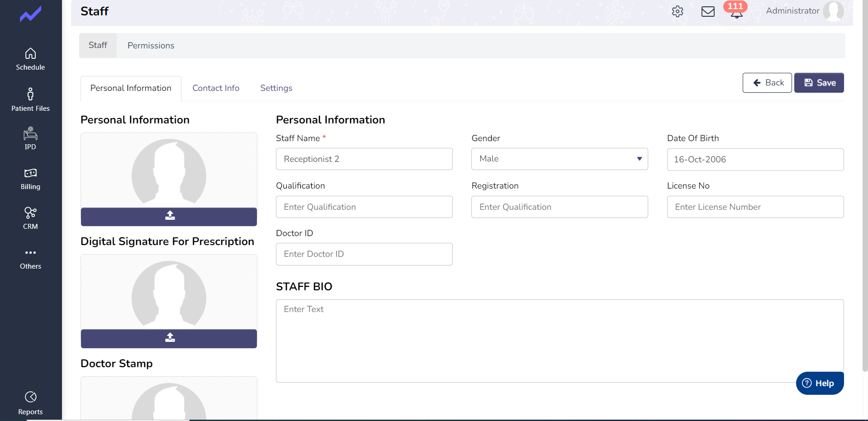Image resolution: width=868 pixels, height=421 pixels.
Task: Open the mail envelope icon
Action: (x=708, y=11)
